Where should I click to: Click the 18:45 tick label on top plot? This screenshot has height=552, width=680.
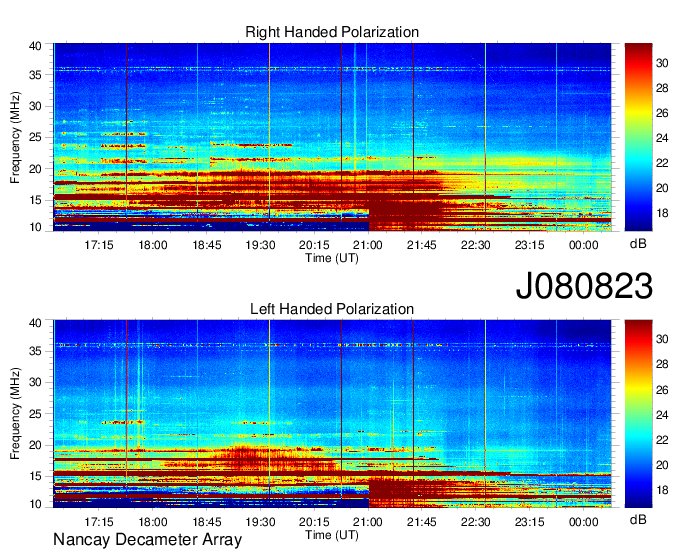tap(206, 245)
